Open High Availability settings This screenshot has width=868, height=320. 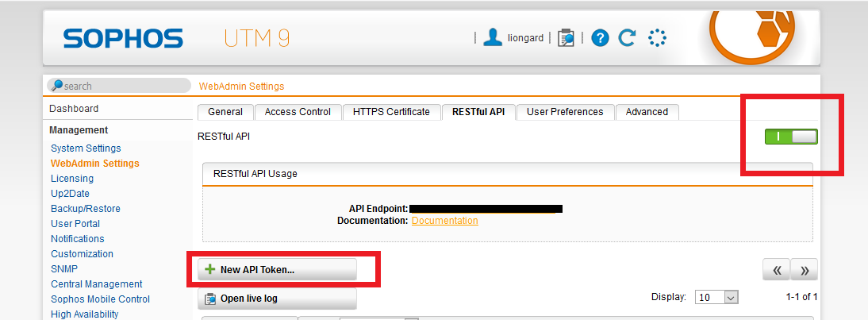85,314
